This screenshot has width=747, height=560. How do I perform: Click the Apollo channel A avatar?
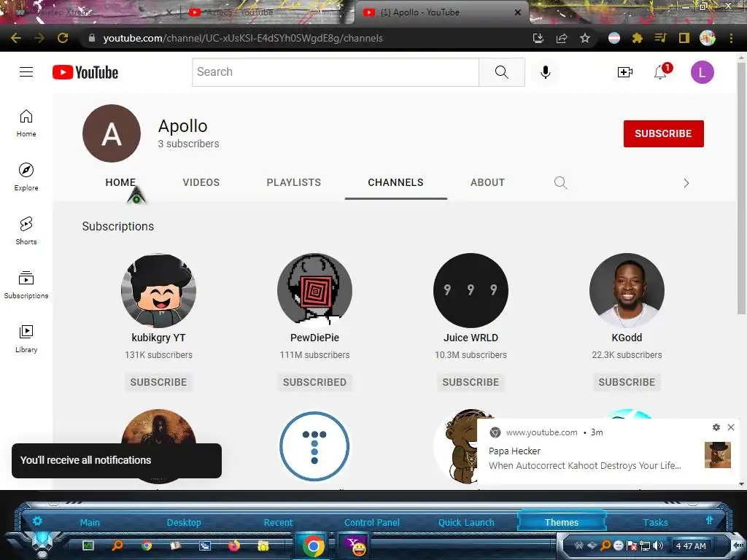pos(112,133)
